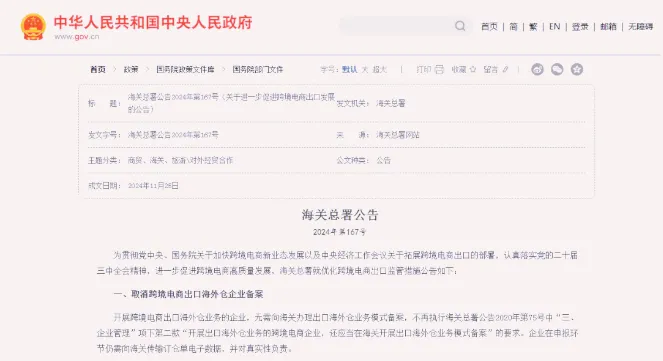Open the 首页 link in top navigation
Screen dimensions: 663x361
pos(489,27)
